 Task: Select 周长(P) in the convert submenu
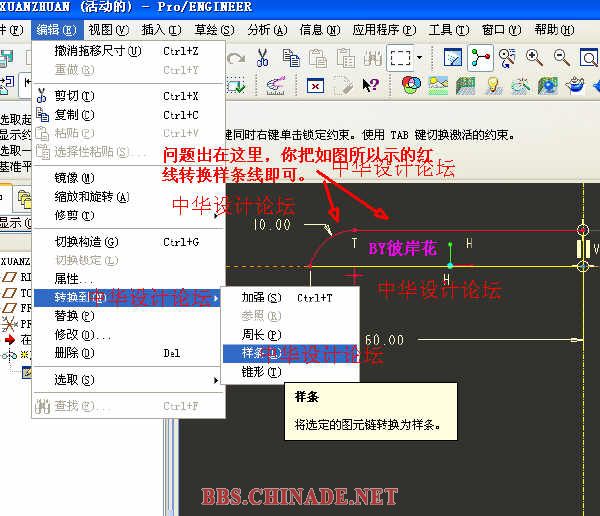pos(291,335)
